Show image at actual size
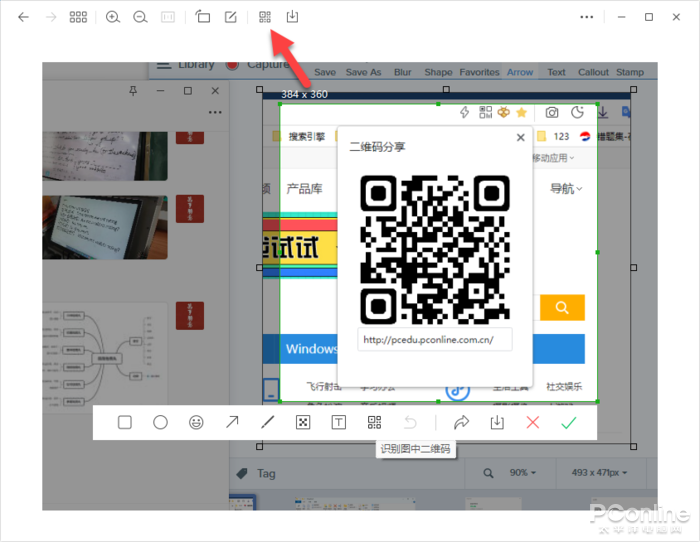The width and height of the screenshot is (700, 542). coord(168,17)
